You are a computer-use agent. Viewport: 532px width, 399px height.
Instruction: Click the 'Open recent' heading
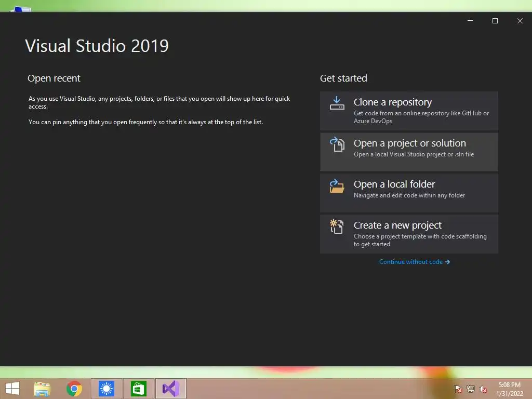point(54,78)
